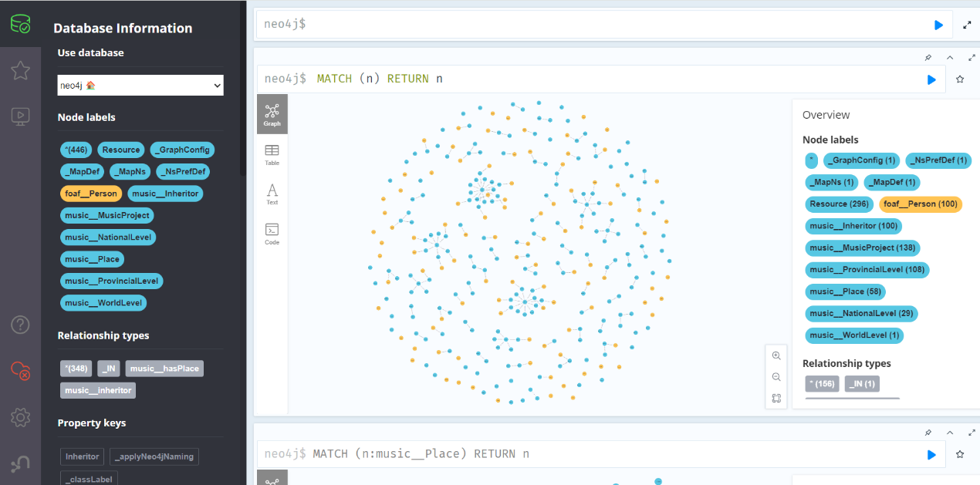Screen dimensions: 980x485
Task: Switch to the Code result view
Action: point(272,234)
